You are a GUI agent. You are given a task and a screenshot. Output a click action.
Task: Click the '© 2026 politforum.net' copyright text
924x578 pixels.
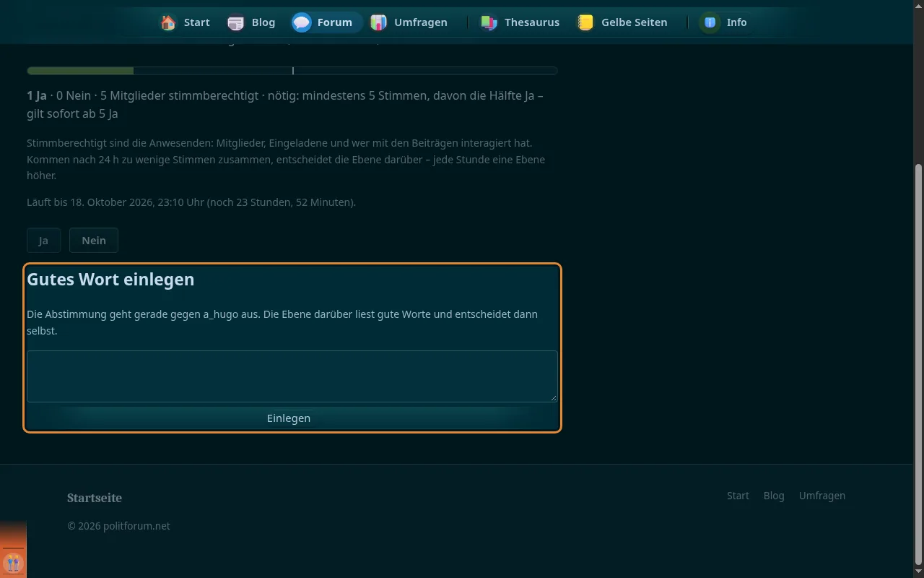point(118,526)
